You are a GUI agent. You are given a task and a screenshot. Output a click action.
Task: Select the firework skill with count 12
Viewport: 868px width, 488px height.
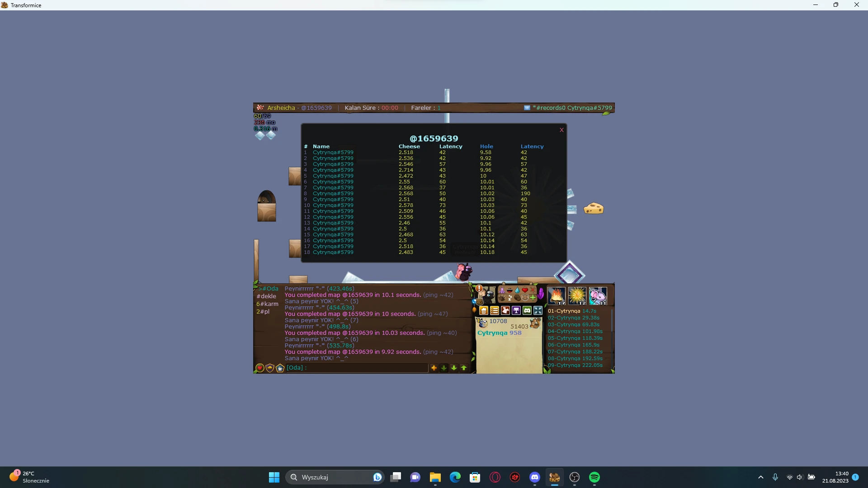tap(577, 296)
